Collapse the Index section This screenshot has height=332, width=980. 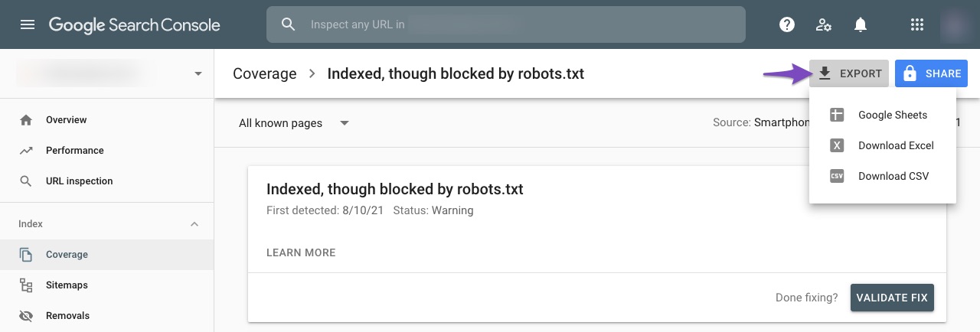pyautogui.click(x=194, y=224)
